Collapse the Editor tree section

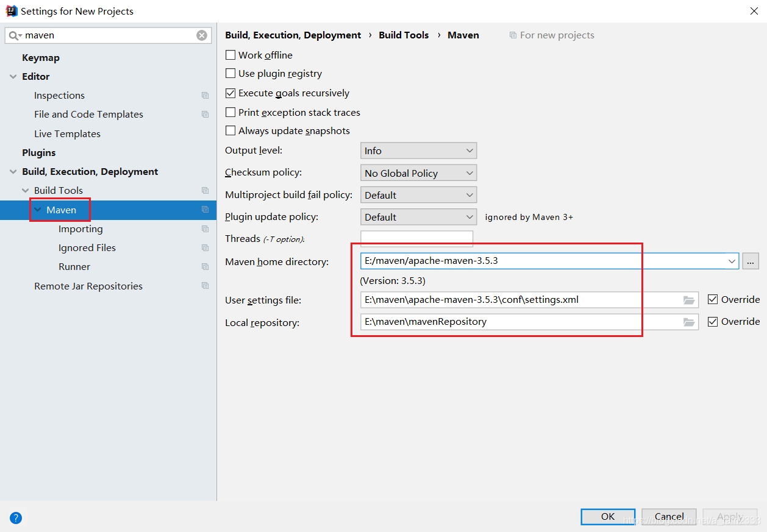[13, 77]
